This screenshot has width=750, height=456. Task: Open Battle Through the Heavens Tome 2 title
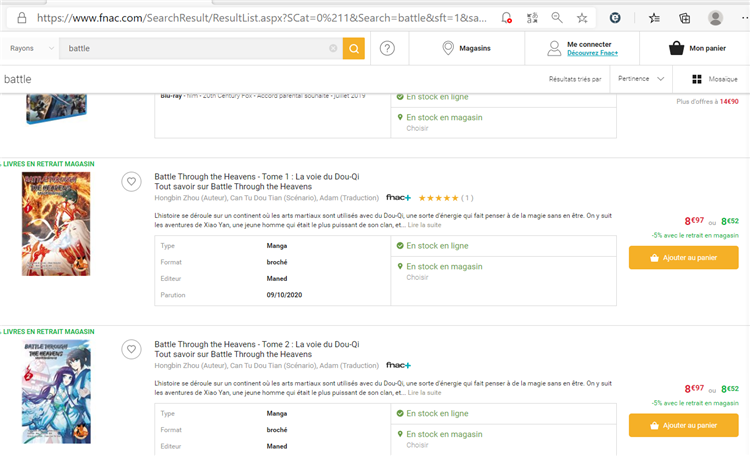(257, 344)
